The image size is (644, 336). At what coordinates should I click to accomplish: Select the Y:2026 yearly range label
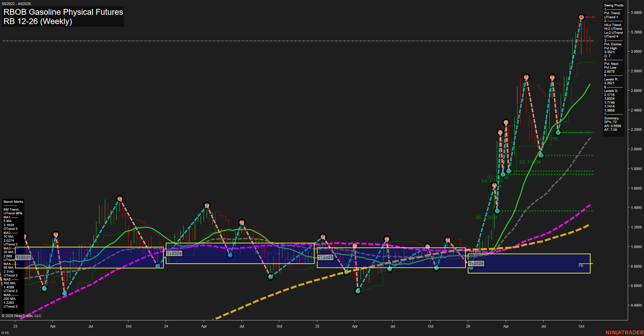pos(476,263)
